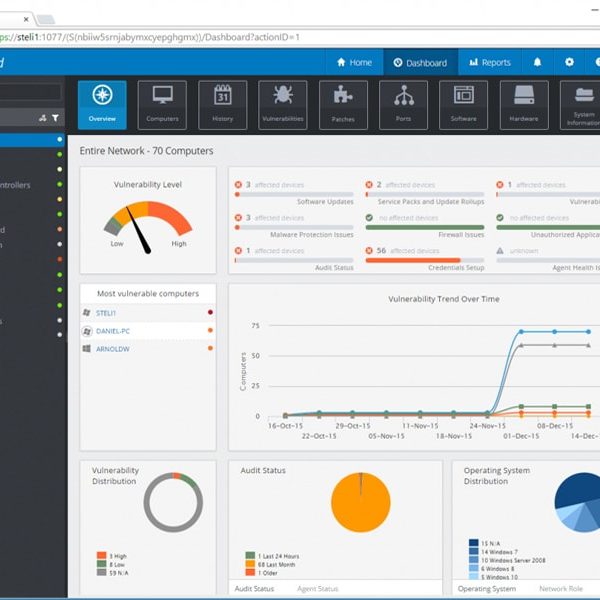Select the 'ntrollers' sidebar tree row
This screenshot has width=600, height=600.
[x=32, y=184]
